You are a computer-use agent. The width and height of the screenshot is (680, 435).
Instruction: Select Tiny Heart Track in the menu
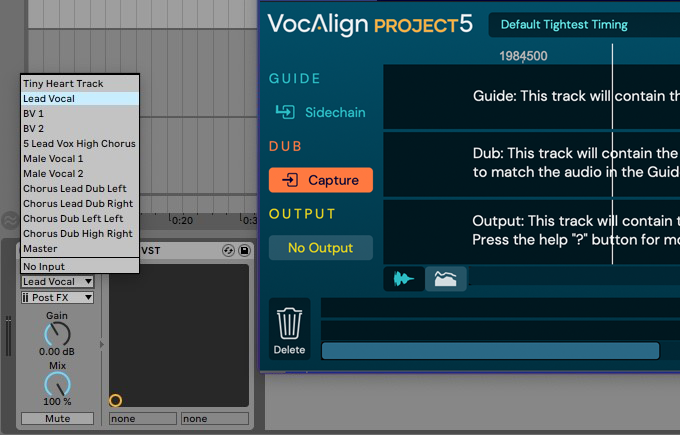point(63,84)
